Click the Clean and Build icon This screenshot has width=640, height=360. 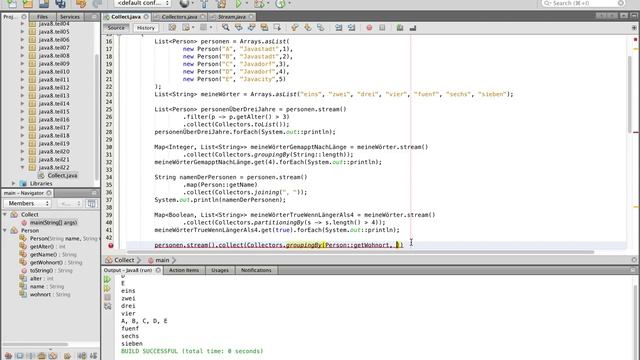221,4
